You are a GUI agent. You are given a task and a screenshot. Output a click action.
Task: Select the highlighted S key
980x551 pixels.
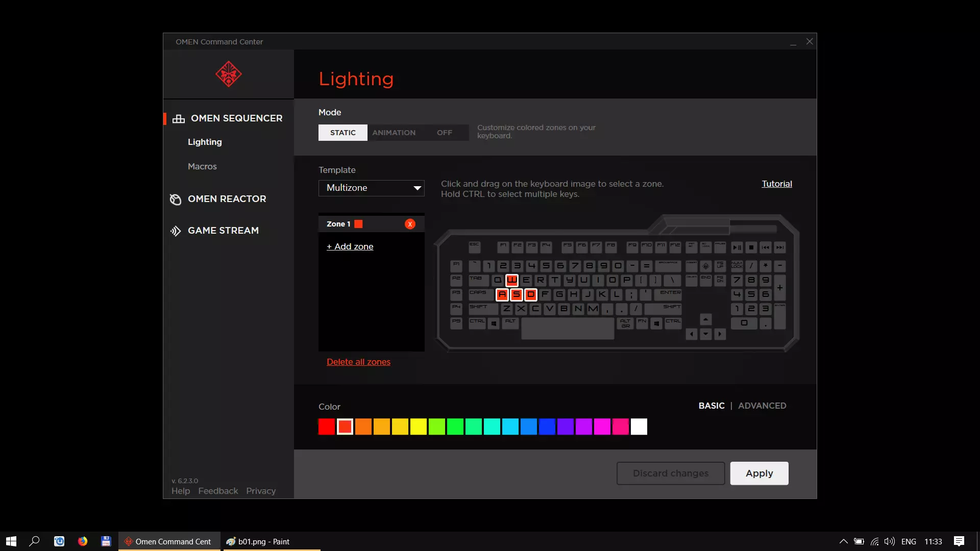(x=517, y=294)
